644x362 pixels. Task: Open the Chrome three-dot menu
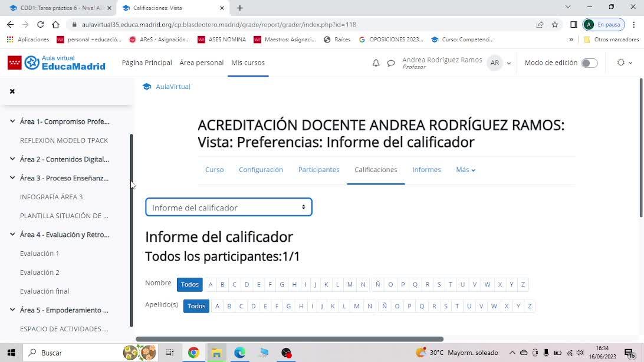coord(634,25)
